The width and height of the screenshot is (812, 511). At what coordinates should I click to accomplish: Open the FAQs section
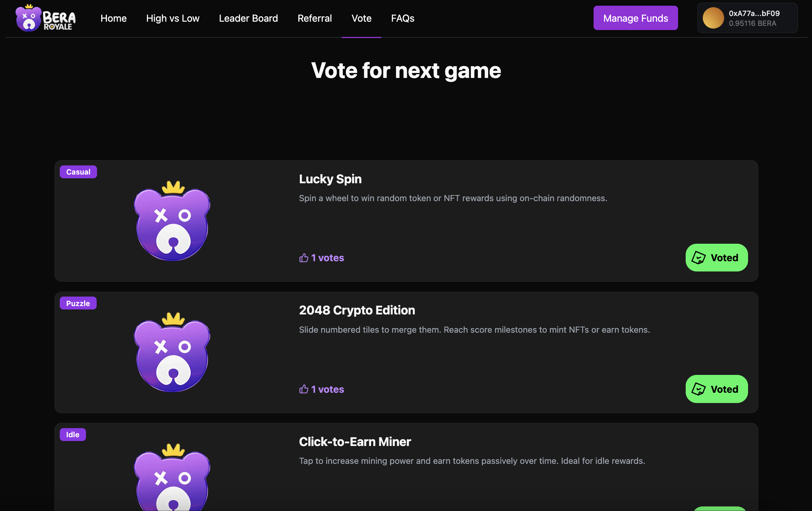point(402,18)
